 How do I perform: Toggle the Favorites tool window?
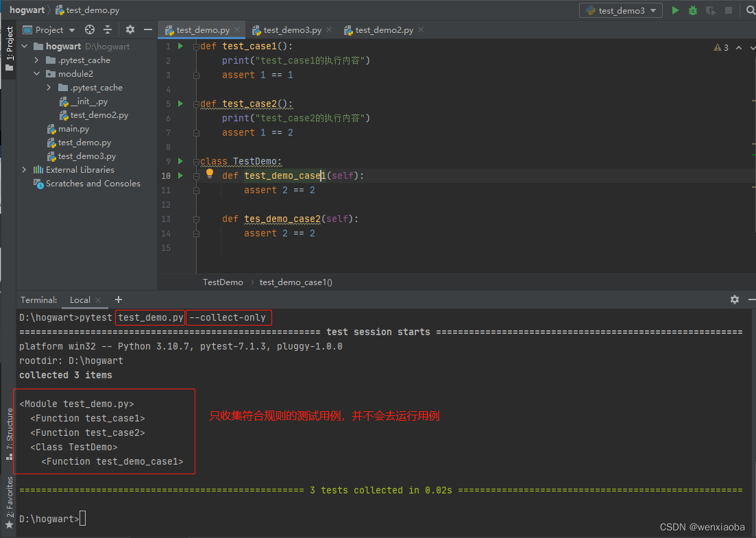(9, 501)
